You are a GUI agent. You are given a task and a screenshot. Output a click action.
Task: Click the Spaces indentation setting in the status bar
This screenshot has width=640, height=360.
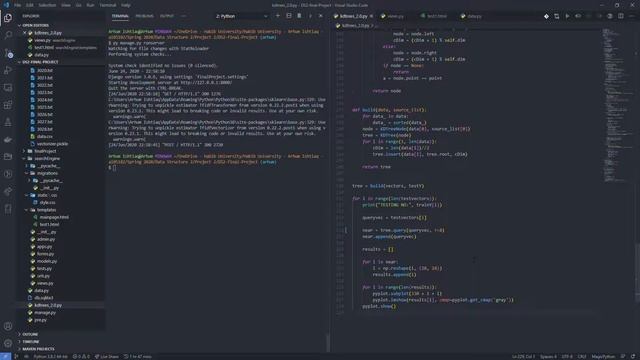point(548,356)
